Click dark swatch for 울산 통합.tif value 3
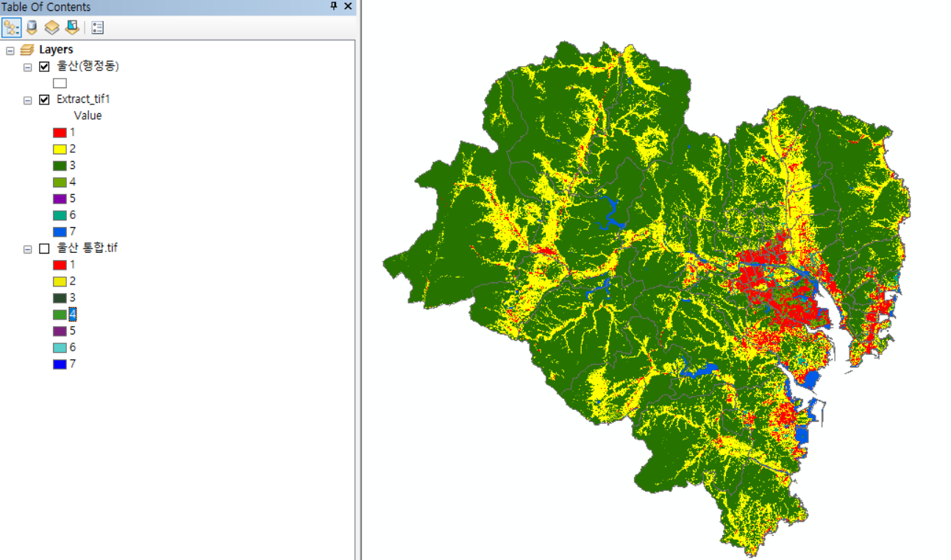This screenshot has height=560, width=951. click(60, 298)
